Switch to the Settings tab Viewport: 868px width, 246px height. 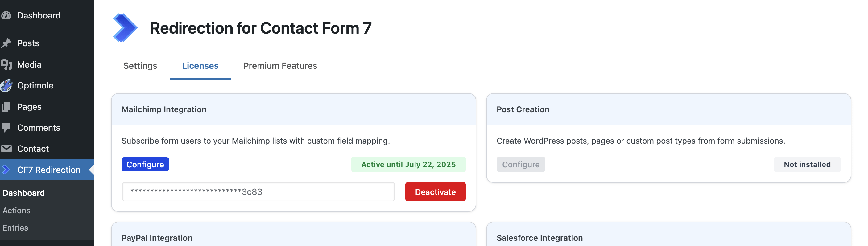click(140, 66)
